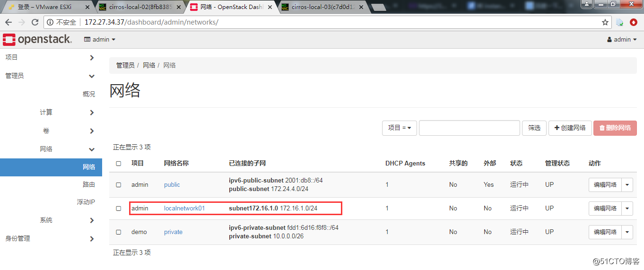Click the 网络名称 column header
Viewport: 644px width, 270px height.
[x=176, y=164]
